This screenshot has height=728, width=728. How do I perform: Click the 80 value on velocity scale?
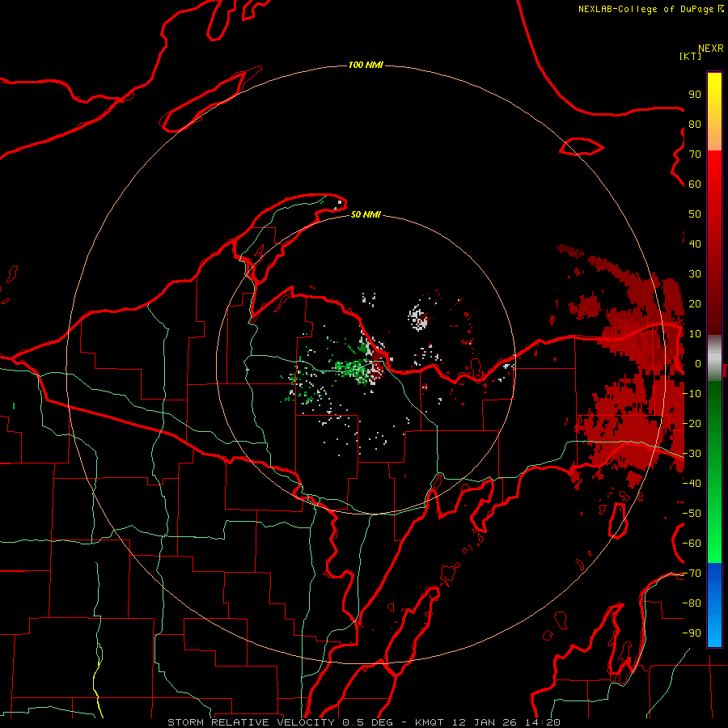(x=695, y=124)
